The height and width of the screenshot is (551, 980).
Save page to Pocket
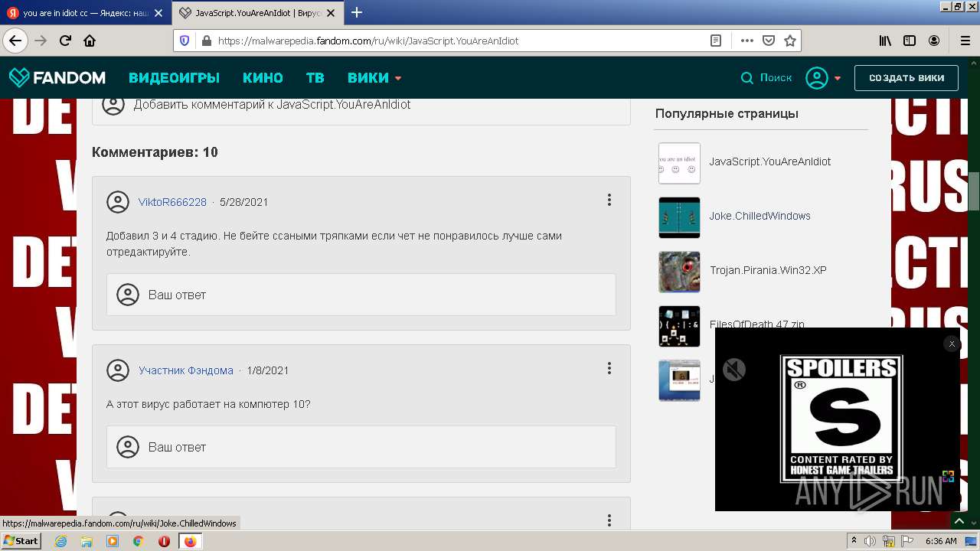[768, 41]
